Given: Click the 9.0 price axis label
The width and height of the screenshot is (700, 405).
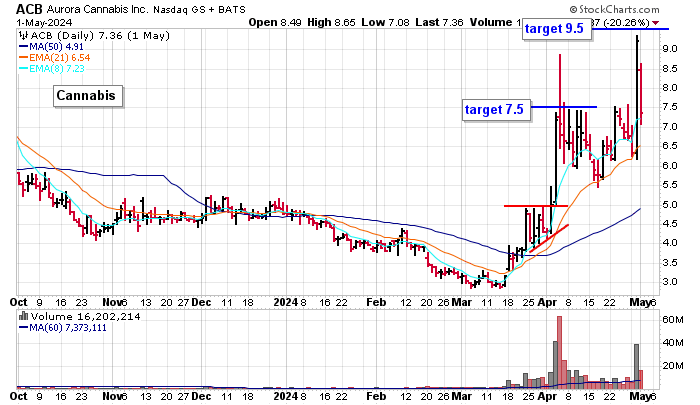Looking at the screenshot, I should [669, 49].
